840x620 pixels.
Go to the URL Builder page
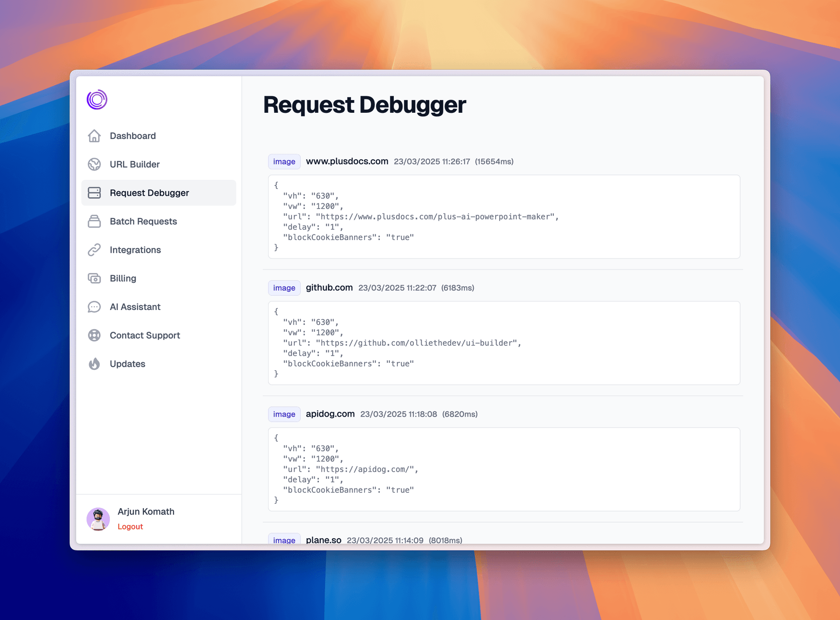(135, 164)
